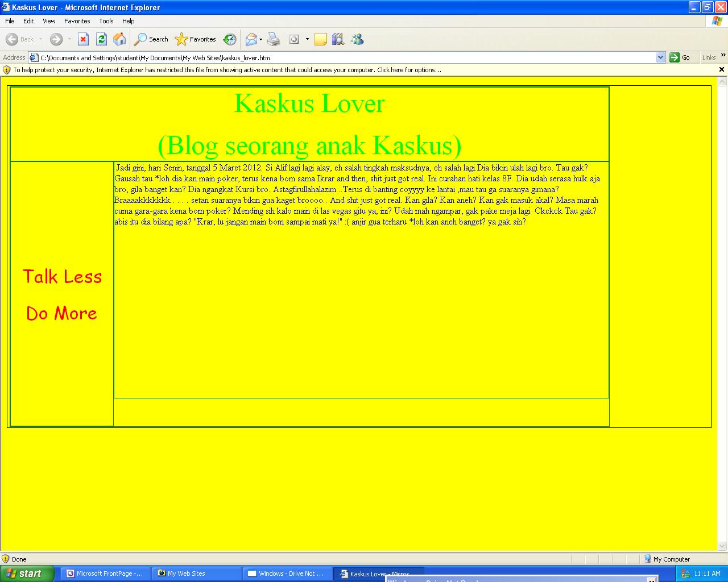Click the security information bar message
The width and height of the screenshot is (728, 582).
click(227, 70)
